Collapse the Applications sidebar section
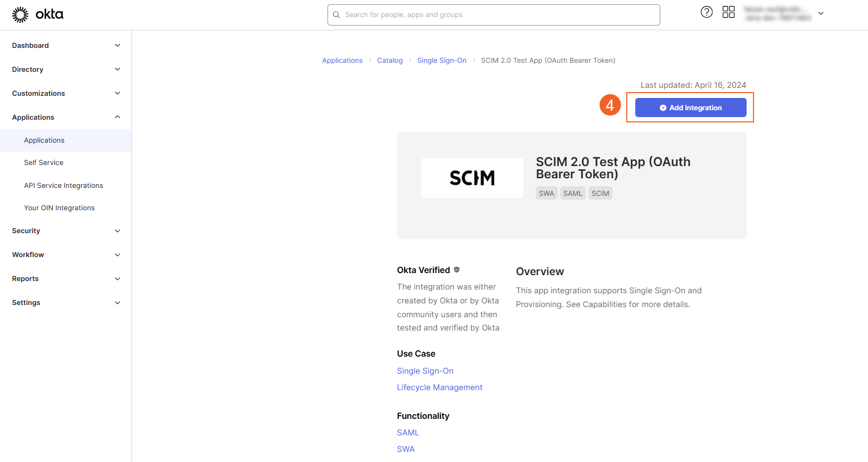868x462 pixels. (x=117, y=117)
